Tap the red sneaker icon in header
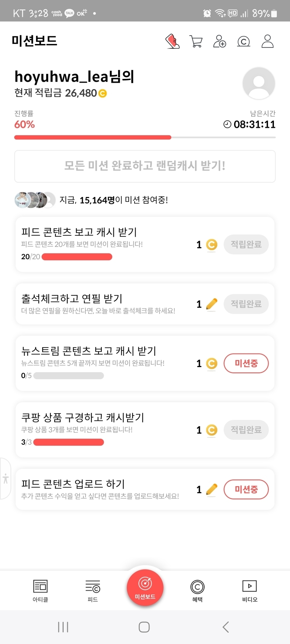This screenshot has height=644, width=290. tap(172, 41)
